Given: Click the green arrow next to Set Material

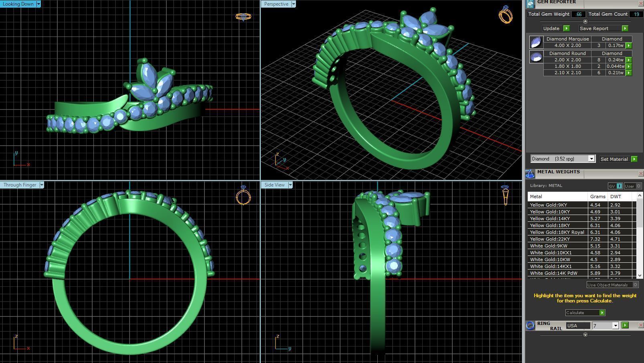Looking at the screenshot, I should coord(634,159).
